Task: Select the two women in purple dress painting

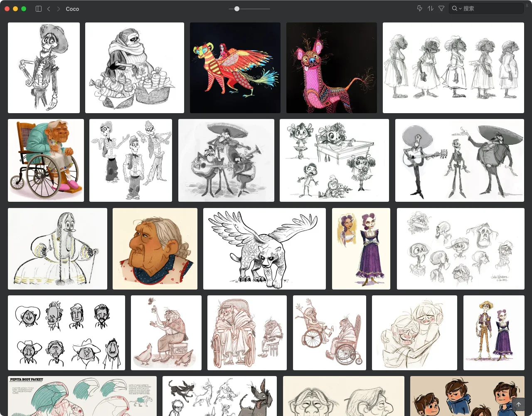Action: click(361, 249)
